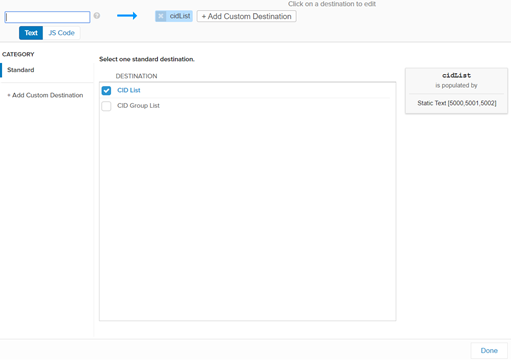Switch to the Text tab
511x360 pixels.
click(31, 33)
